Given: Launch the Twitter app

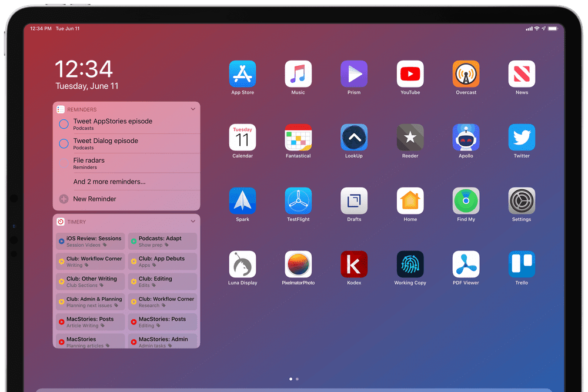Looking at the screenshot, I should (522, 138).
